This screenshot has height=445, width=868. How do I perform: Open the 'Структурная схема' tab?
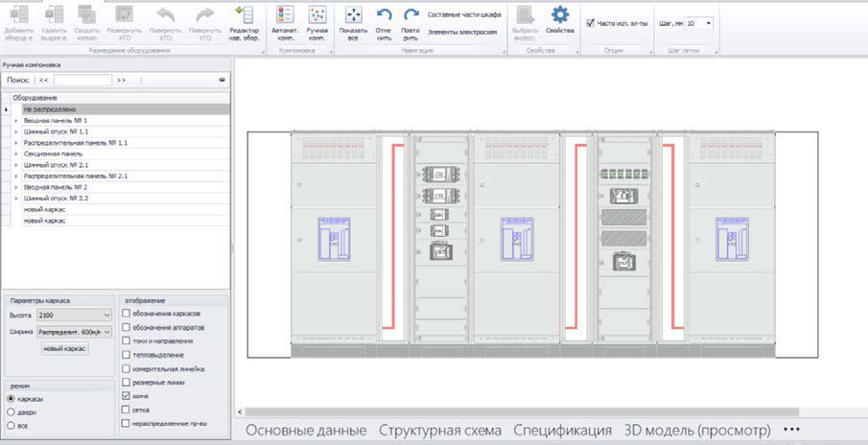coord(439,430)
